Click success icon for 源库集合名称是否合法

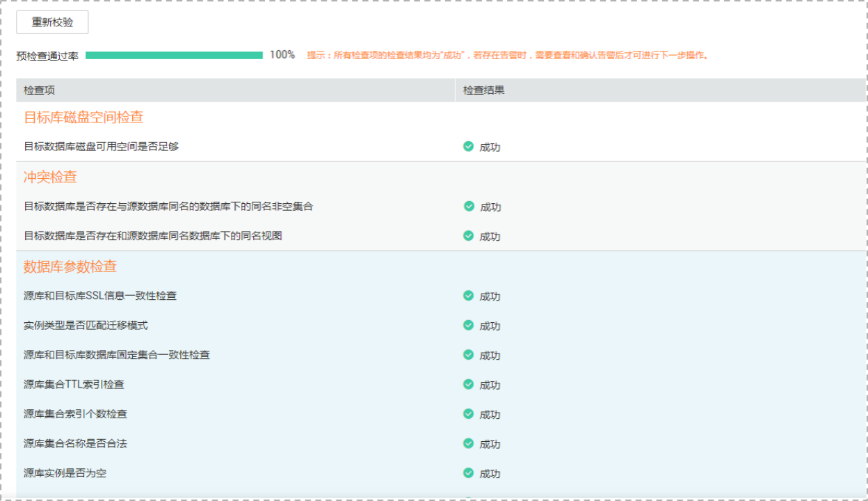tap(468, 443)
